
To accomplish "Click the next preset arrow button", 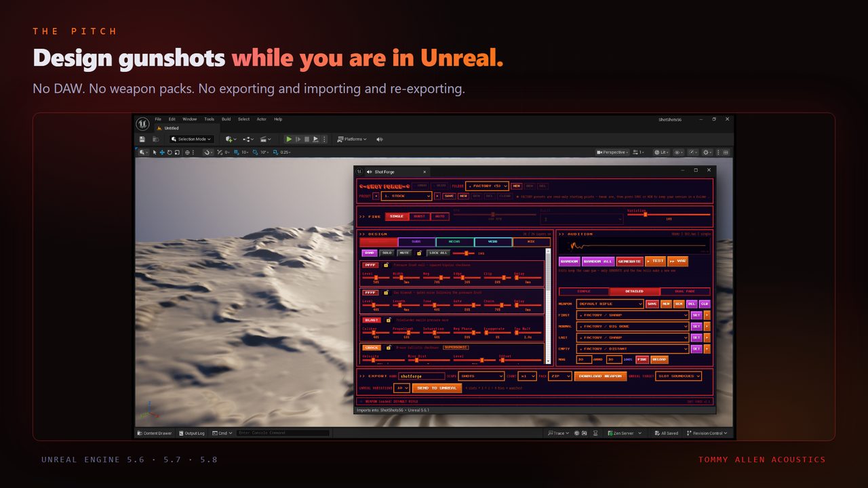I will pyautogui.click(x=437, y=196).
